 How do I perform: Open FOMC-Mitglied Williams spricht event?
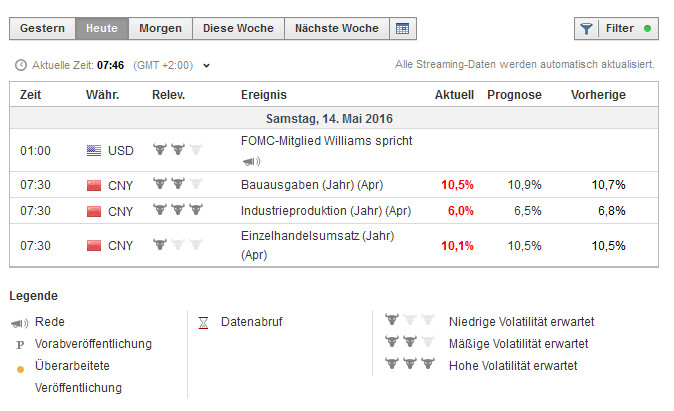click(x=326, y=141)
